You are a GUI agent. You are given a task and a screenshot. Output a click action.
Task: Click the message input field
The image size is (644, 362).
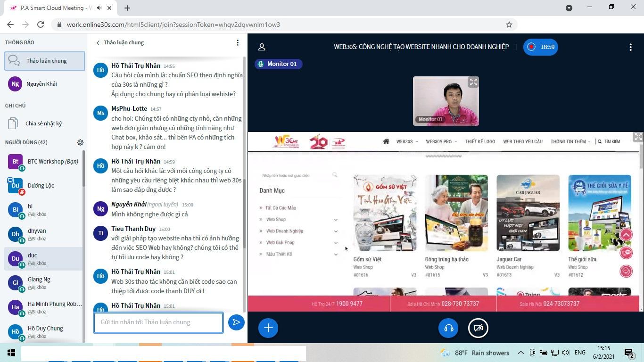coord(158,322)
